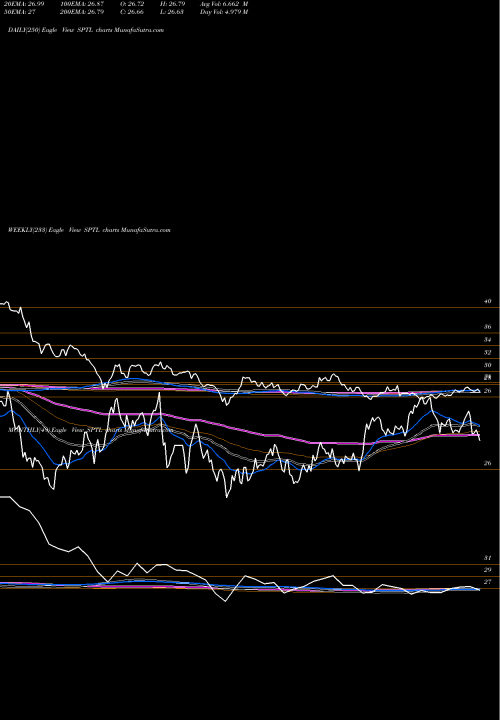
Task: Click the 36 price axis label
Action: (x=488, y=327)
